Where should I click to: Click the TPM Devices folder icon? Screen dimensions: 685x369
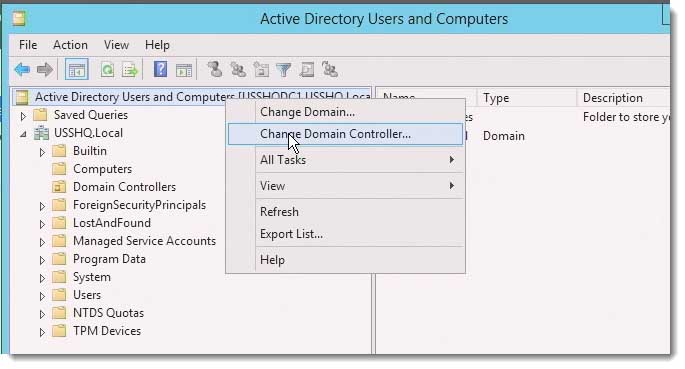[x=59, y=331]
